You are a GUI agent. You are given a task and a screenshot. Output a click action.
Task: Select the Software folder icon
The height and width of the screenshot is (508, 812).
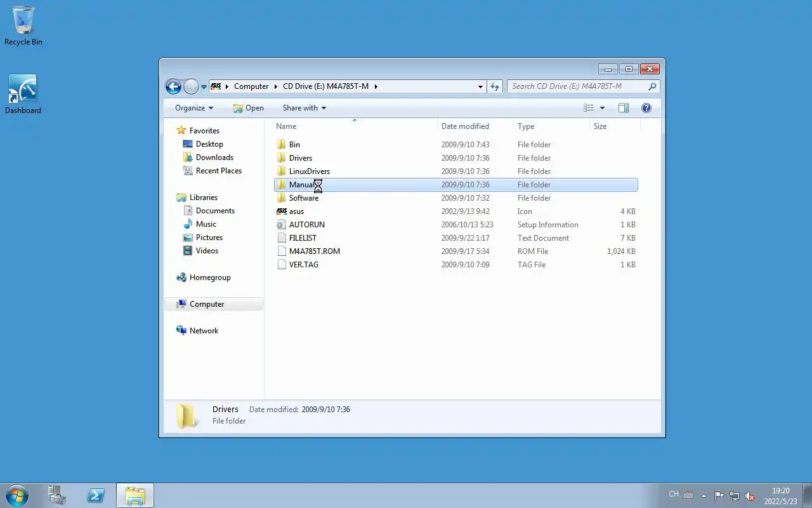click(282, 198)
